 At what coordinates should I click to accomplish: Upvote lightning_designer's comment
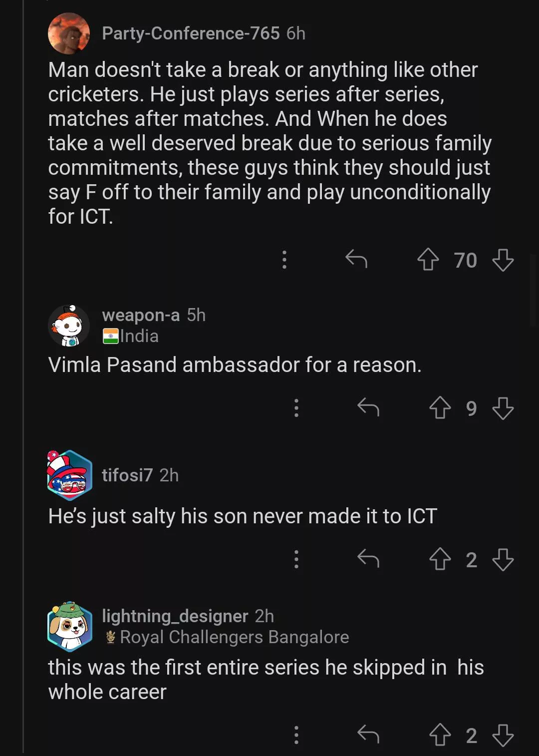[x=440, y=735]
